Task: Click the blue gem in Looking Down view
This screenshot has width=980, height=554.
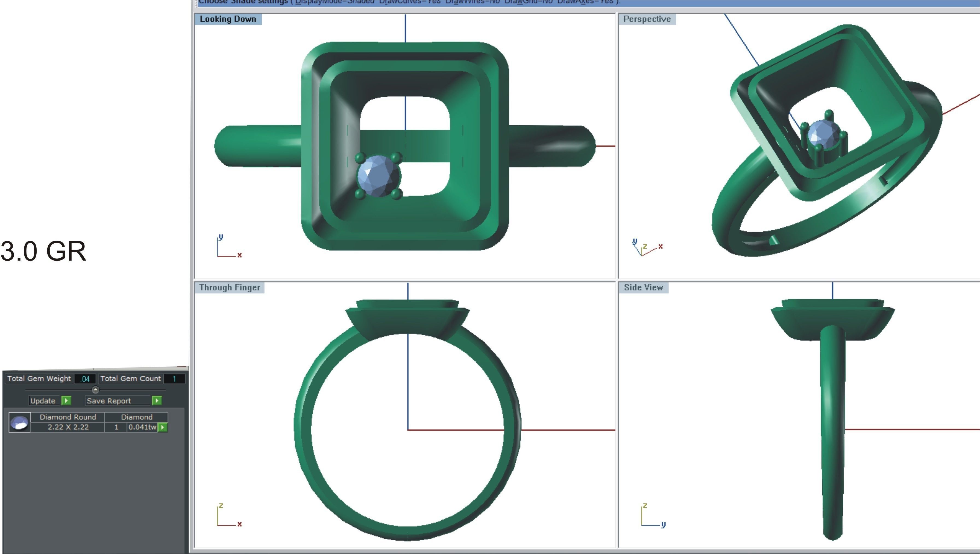Action: (379, 176)
